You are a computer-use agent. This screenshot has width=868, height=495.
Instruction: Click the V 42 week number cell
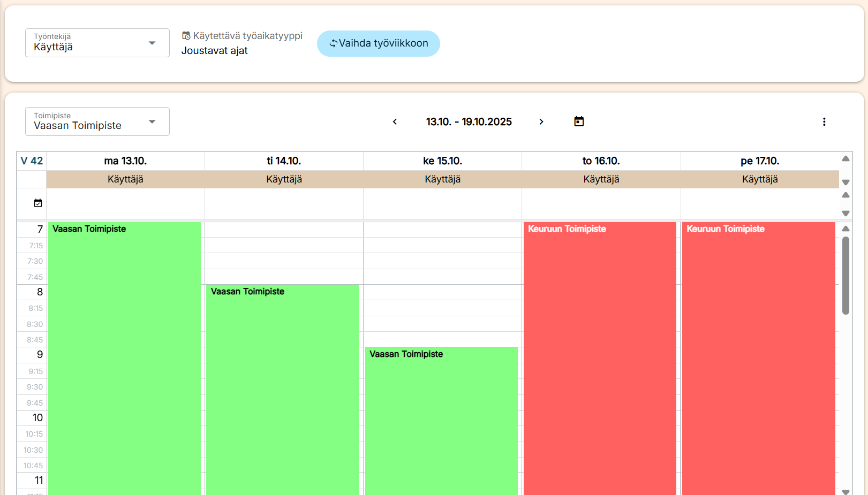pyautogui.click(x=32, y=161)
